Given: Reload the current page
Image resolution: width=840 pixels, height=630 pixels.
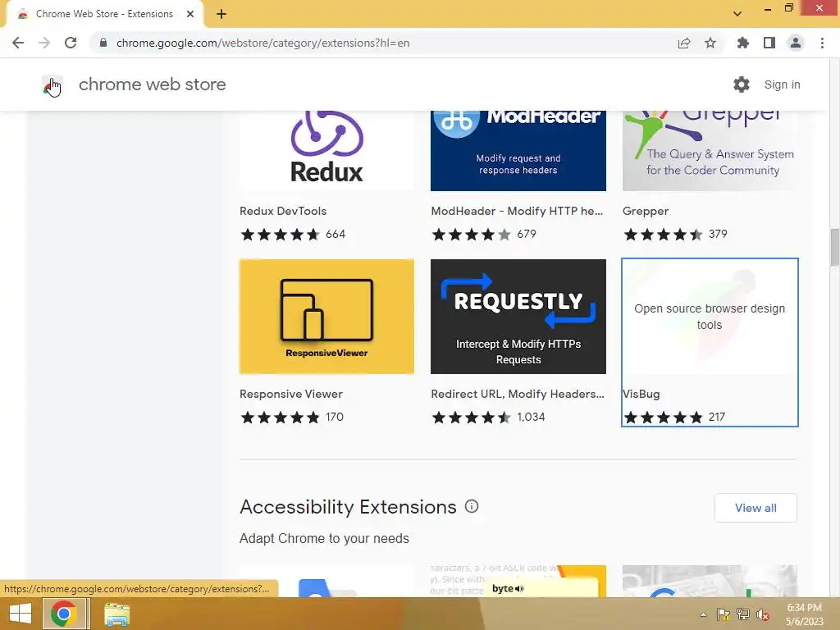Looking at the screenshot, I should (71, 43).
